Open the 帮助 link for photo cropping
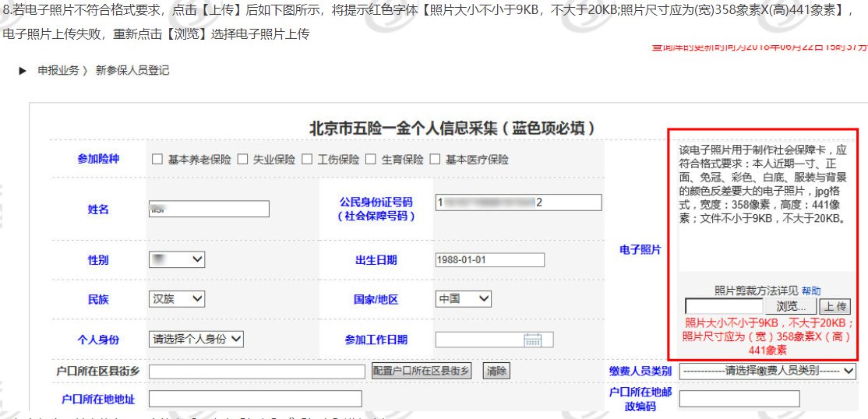 coord(811,291)
